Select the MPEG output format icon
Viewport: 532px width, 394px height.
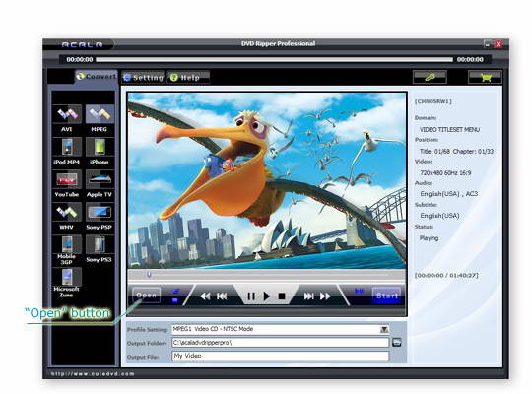[100, 114]
